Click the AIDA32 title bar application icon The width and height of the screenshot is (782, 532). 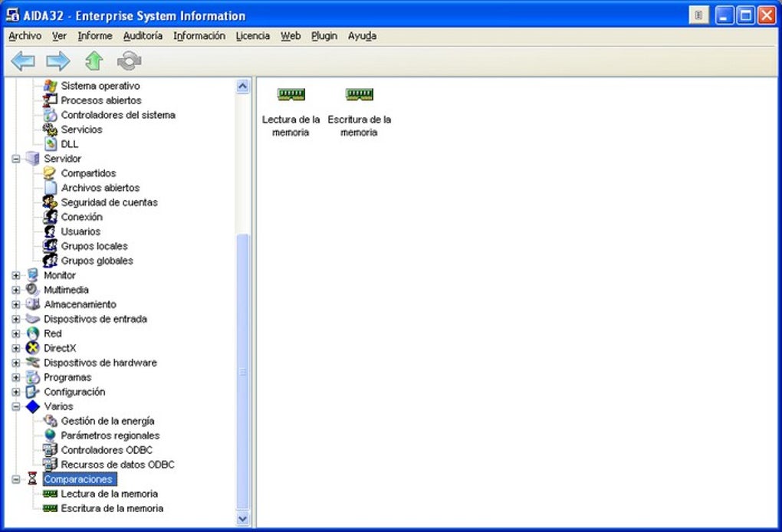pos(12,15)
